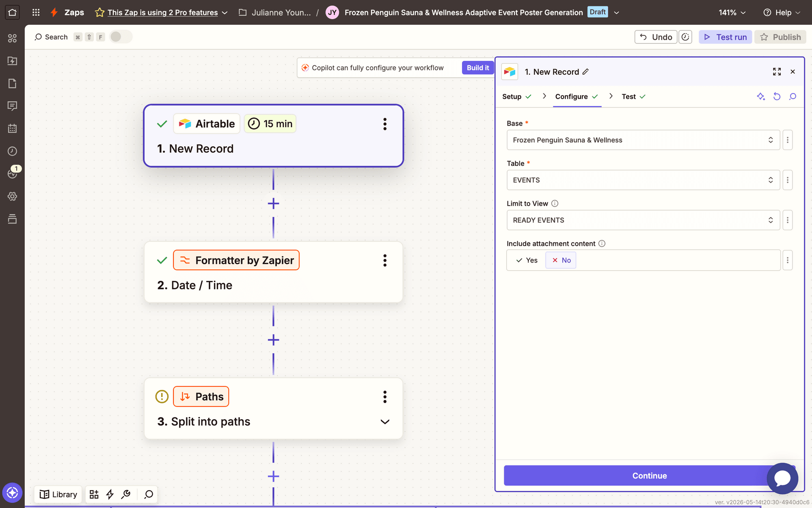Open Airtable step three-dot menu

coord(385,124)
